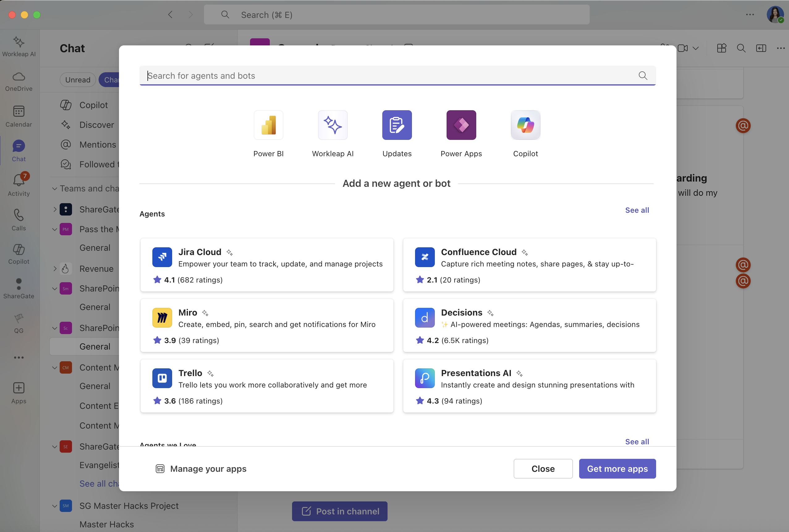Open Calendar from the left rail
This screenshot has height=532, width=789.
pyautogui.click(x=19, y=116)
